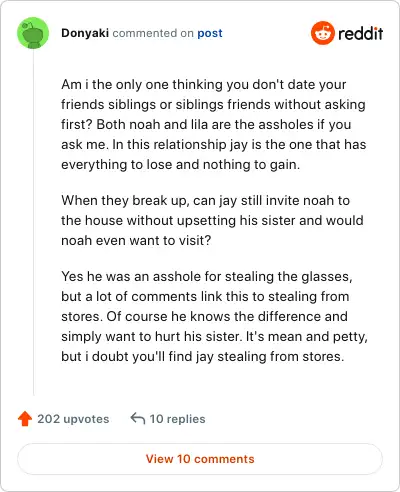Click the orange Reddit Snoo logo

322,33
